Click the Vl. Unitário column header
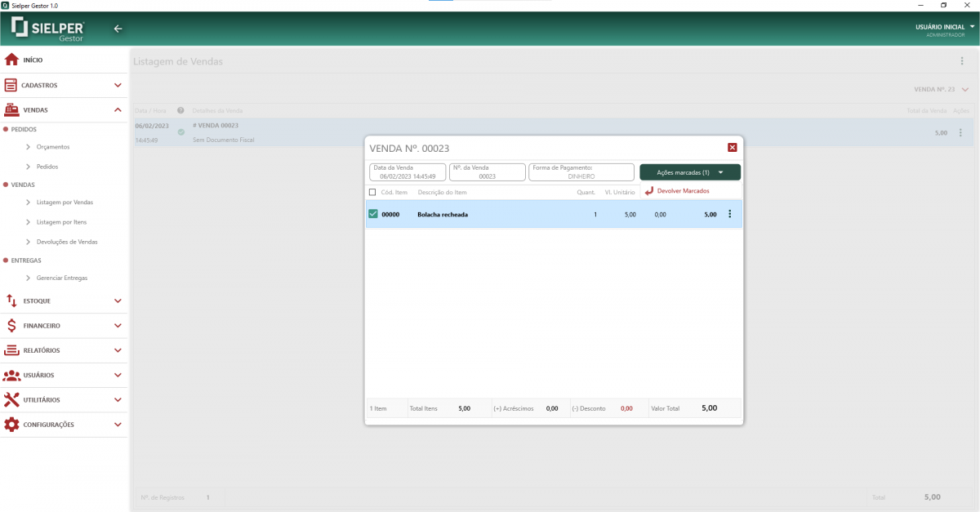This screenshot has height=512, width=980. 620,192
